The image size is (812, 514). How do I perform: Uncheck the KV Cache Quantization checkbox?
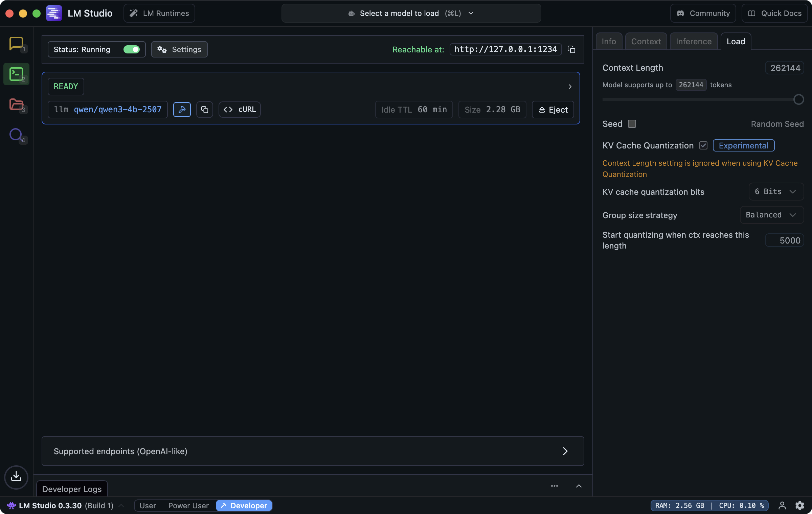coord(703,145)
